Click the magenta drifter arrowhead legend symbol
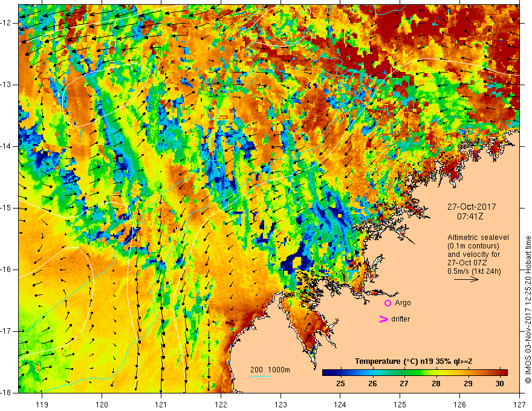 point(383,319)
